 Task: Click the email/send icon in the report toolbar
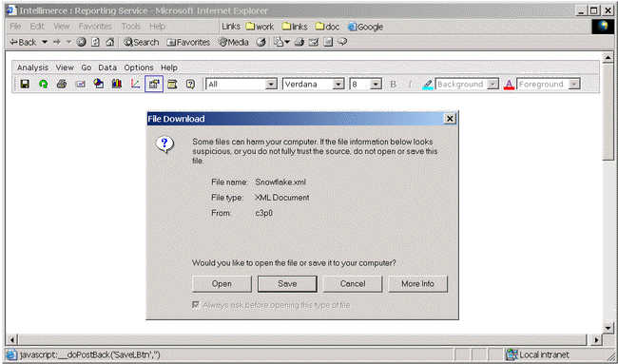81,84
